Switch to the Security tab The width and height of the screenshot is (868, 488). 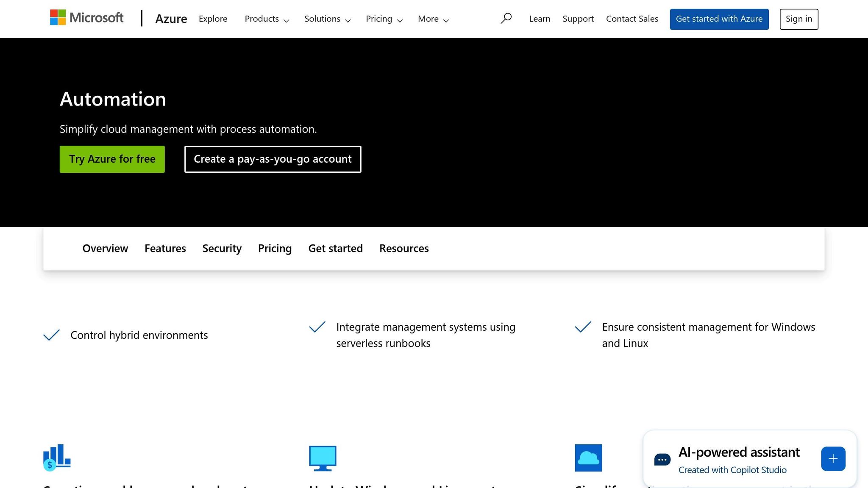[222, 248]
